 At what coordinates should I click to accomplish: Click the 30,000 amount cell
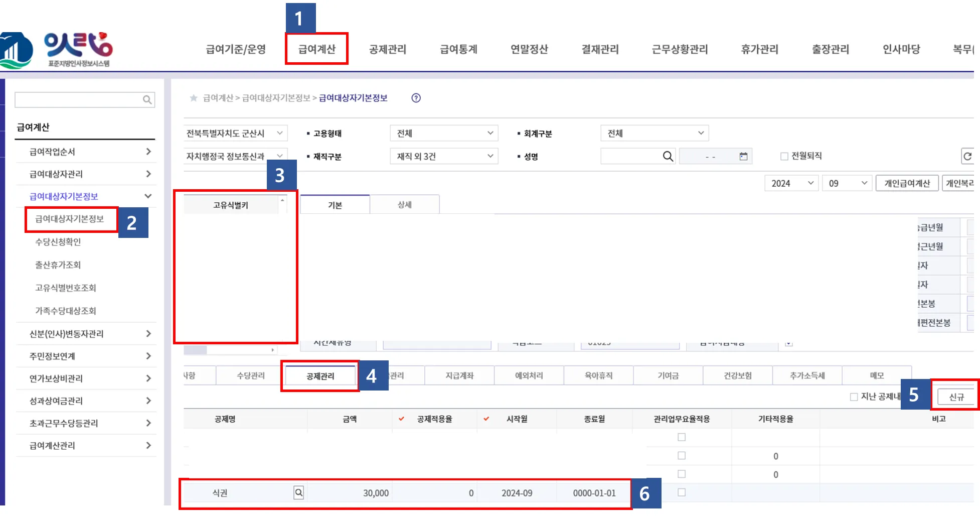click(x=350, y=493)
